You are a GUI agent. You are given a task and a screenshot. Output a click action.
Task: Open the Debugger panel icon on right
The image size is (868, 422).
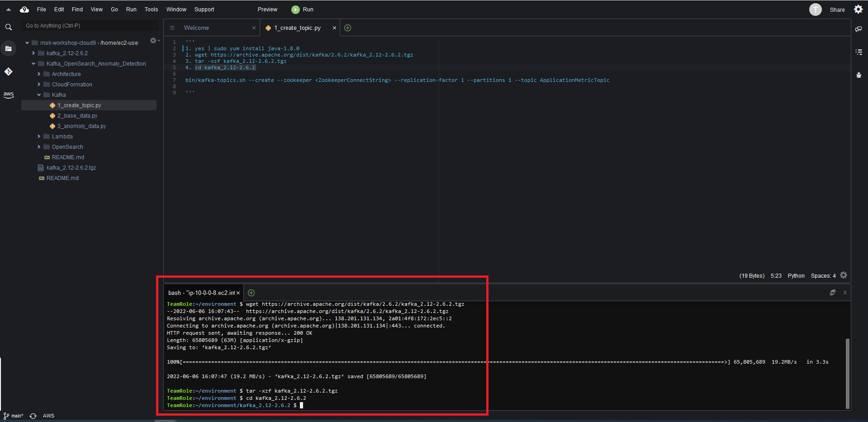[x=859, y=75]
